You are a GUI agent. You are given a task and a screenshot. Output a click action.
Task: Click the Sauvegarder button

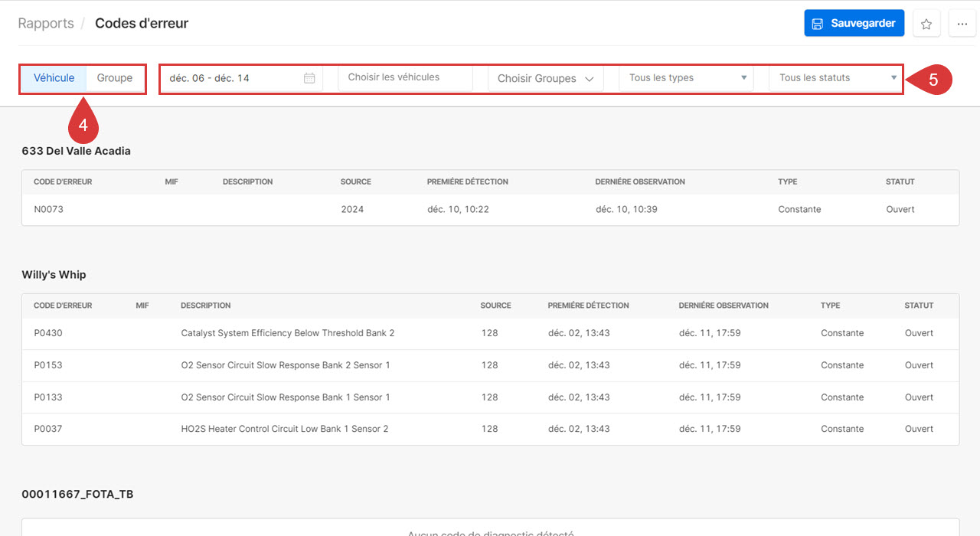[x=854, y=23]
